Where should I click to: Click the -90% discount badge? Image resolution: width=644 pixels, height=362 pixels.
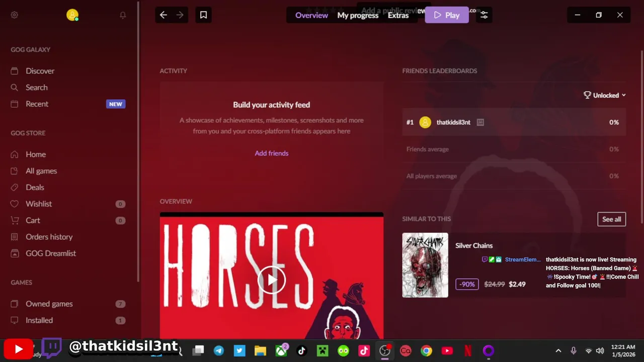pyautogui.click(x=467, y=284)
